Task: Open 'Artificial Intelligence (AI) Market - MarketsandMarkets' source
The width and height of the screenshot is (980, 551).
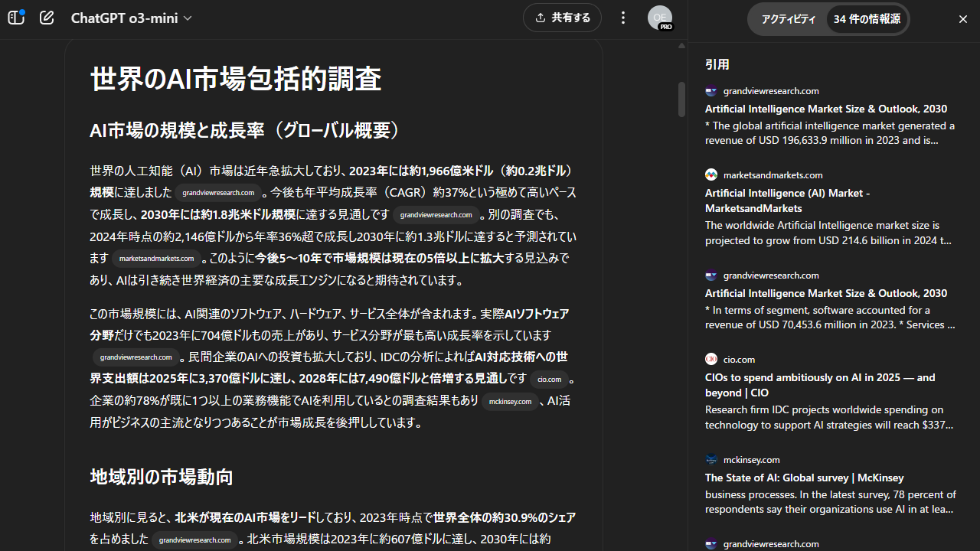Action: [x=787, y=201]
